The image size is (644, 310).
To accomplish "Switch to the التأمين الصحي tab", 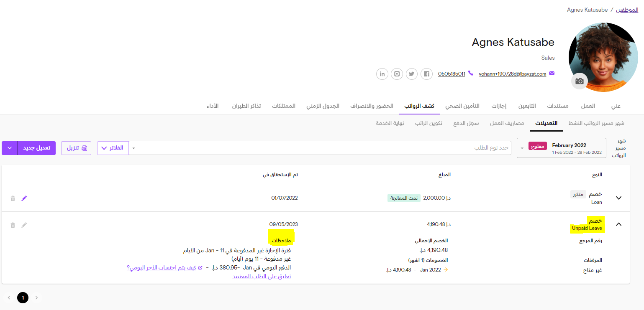I will pos(462,106).
